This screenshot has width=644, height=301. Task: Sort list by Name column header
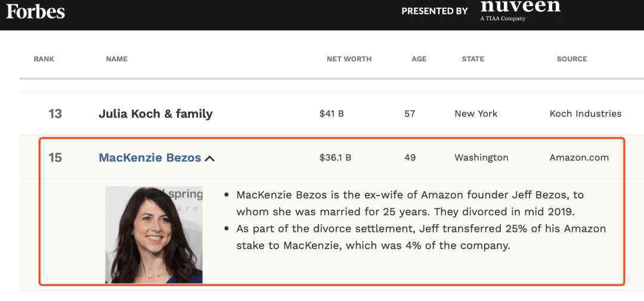(x=117, y=59)
